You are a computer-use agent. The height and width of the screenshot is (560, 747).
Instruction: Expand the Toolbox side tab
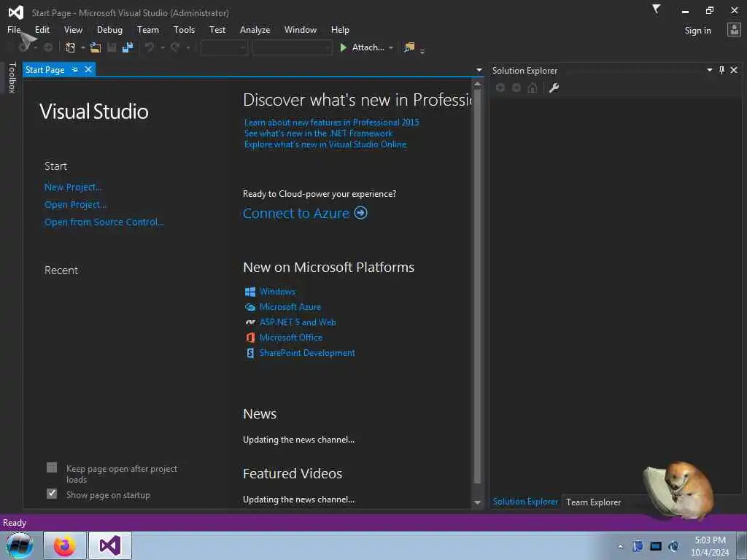click(12, 77)
